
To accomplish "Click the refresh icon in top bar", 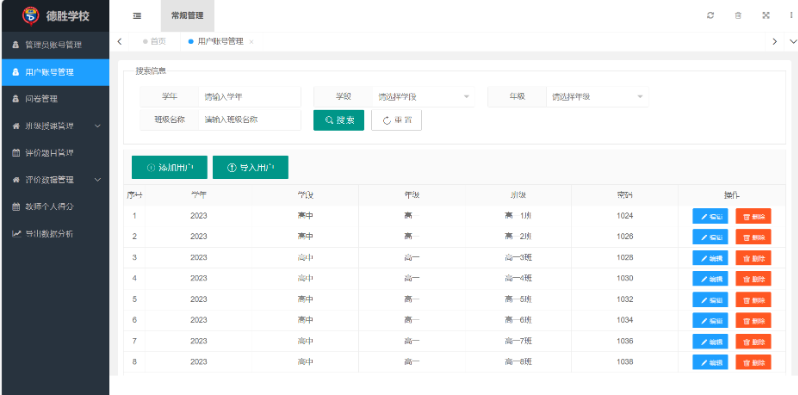I will 710,15.
